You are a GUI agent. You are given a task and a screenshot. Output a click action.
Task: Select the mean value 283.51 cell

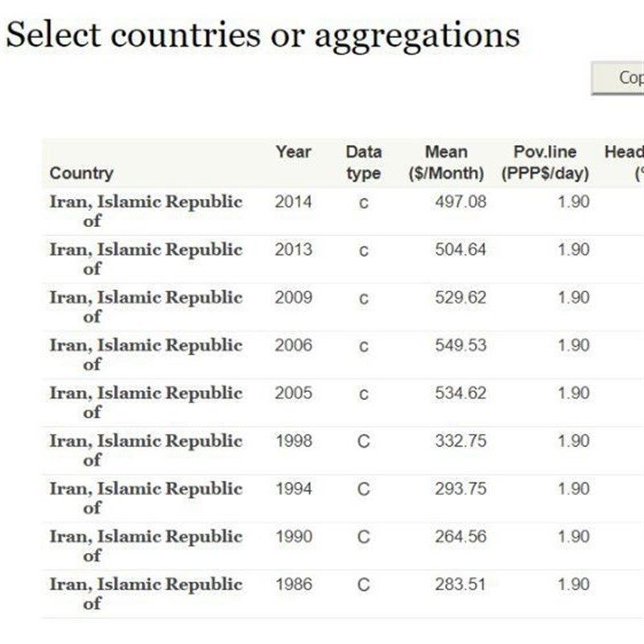pyautogui.click(x=460, y=584)
